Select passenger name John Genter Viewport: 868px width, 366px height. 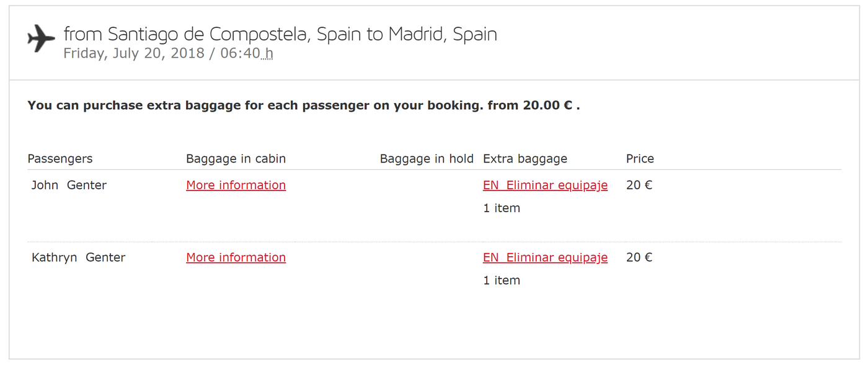tap(69, 185)
